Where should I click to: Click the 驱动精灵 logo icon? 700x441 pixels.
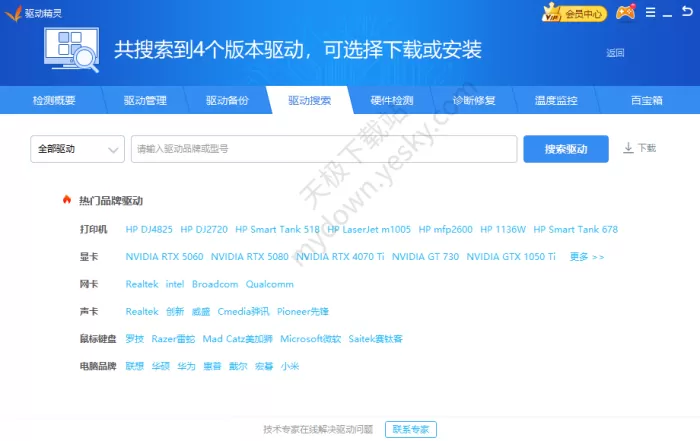(13, 13)
